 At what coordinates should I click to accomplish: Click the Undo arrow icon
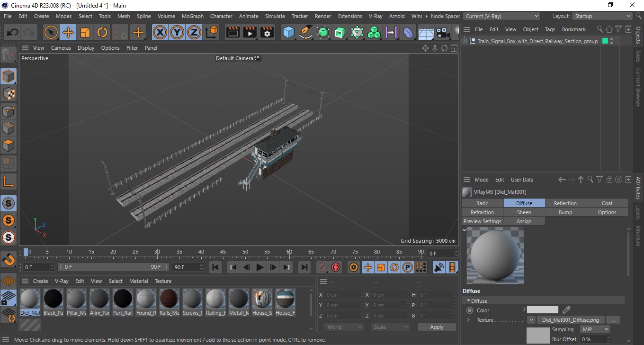point(13,33)
